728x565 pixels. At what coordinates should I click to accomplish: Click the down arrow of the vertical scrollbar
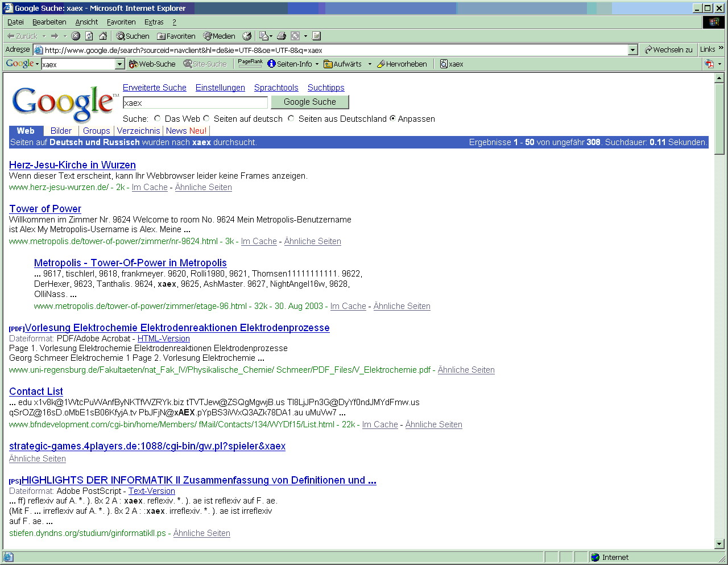(719, 543)
